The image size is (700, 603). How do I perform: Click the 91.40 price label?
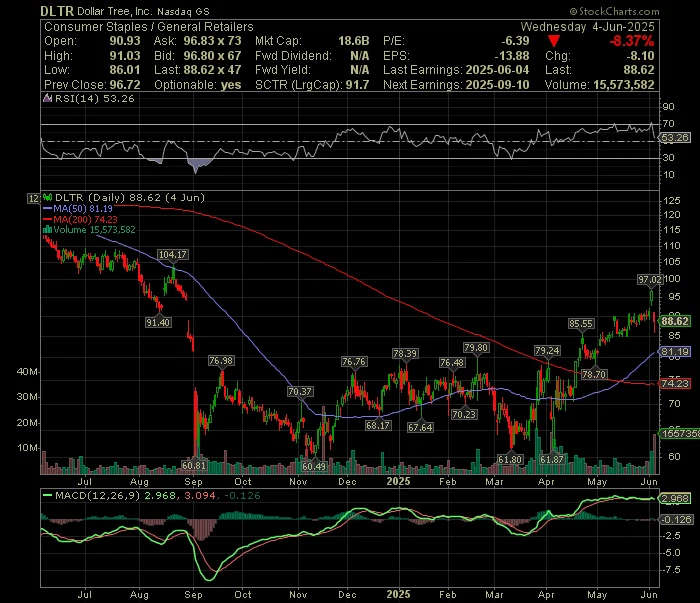point(158,322)
